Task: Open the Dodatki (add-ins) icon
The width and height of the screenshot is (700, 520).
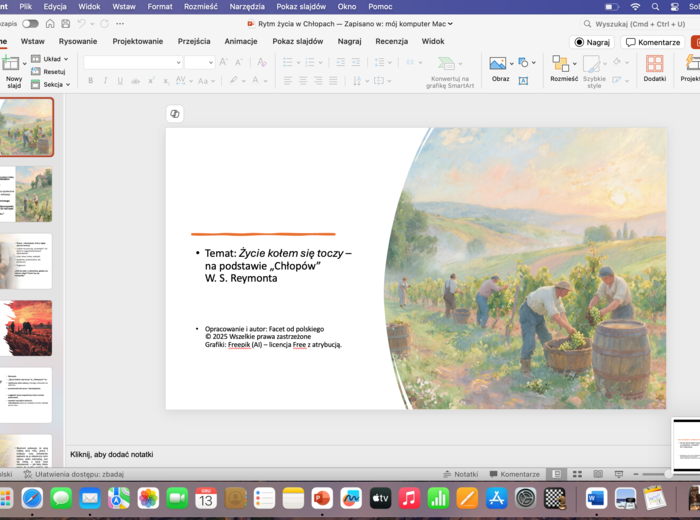Action: tap(654, 64)
